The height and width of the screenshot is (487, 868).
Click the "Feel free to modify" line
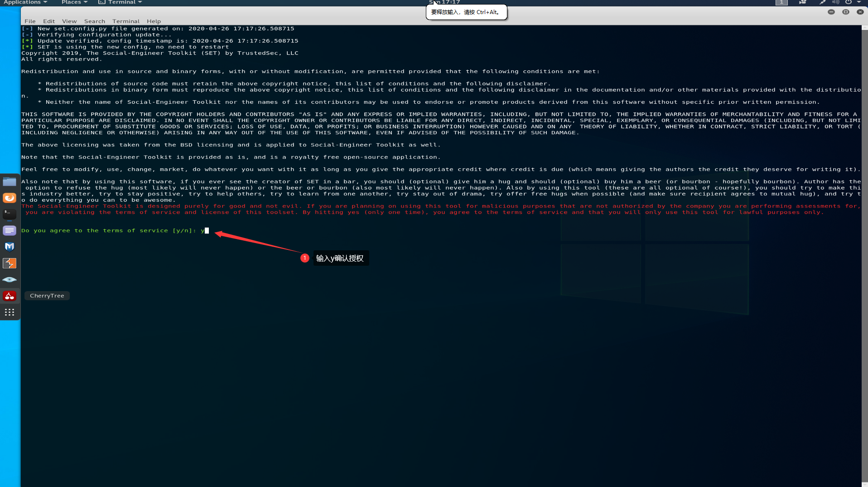(x=441, y=170)
